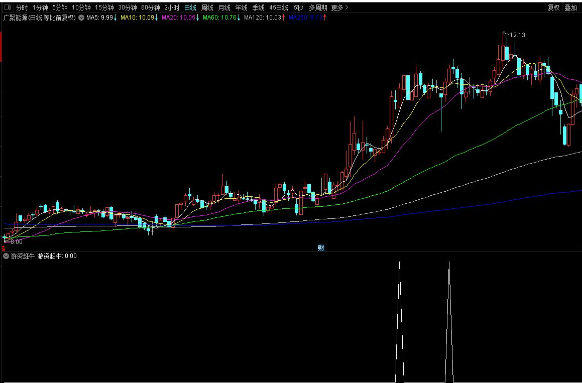The image size is (582, 383).
Task: Select the 日线 daily chart tab
Action: pyautogui.click(x=190, y=7)
